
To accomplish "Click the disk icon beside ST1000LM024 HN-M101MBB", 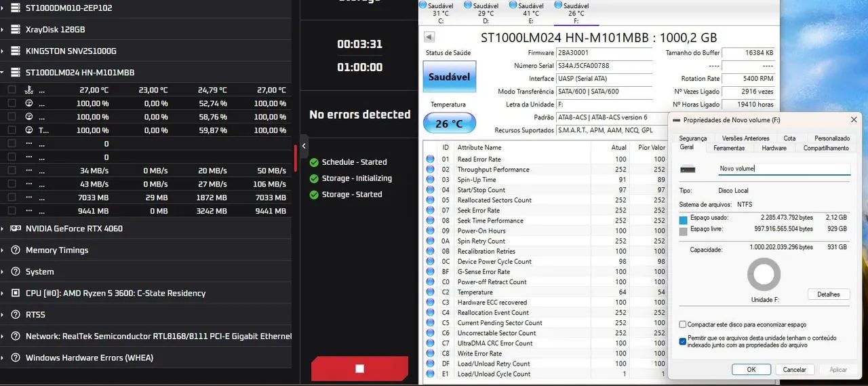I will tap(15, 73).
